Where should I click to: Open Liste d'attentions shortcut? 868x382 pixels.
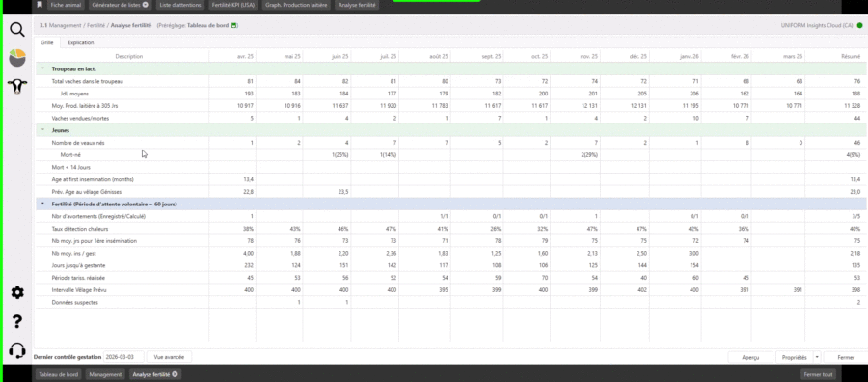tap(180, 5)
